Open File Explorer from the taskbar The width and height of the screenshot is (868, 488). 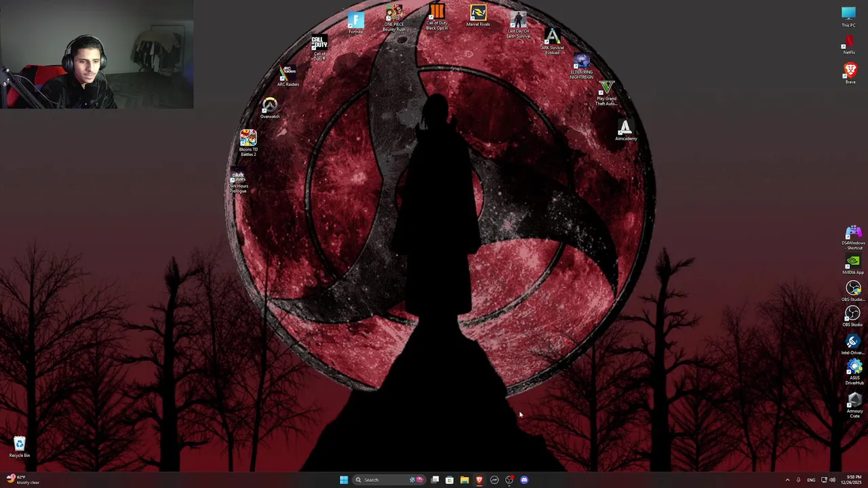[x=465, y=480]
